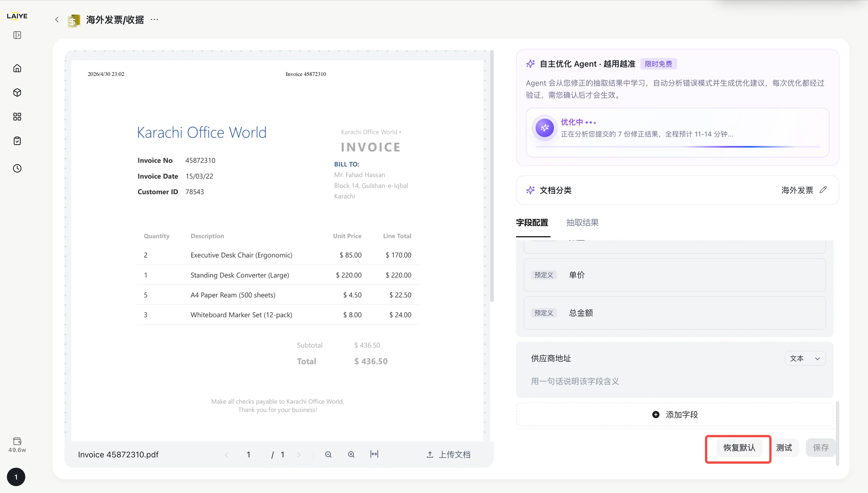This screenshot has width=868, height=493.
Task: Click 添加字段 to add a field
Action: pyautogui.click(x=675, y=415)
